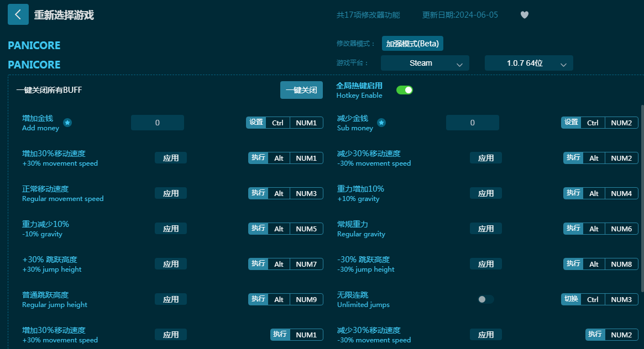The width and height of the screenshot is (644, 349).
Task: Click NUM6 key for Regular gravity
Action: 621,229
